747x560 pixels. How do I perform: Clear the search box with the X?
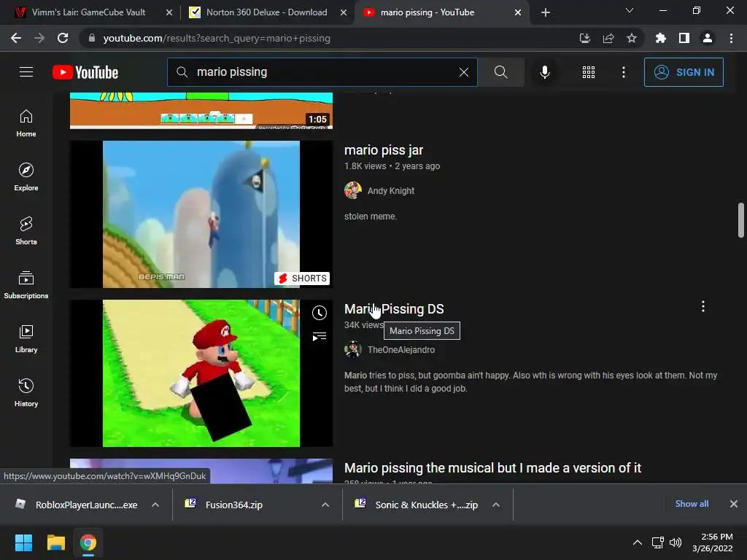point(463,72)
